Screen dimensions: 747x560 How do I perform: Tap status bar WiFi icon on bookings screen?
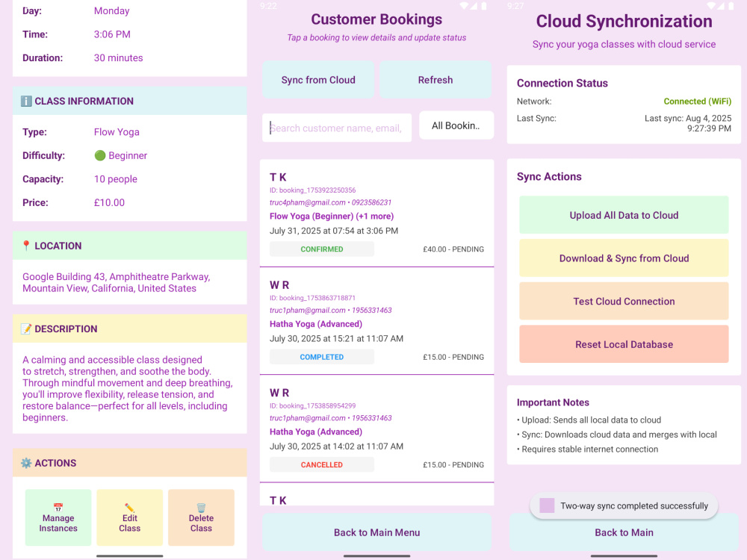464,6
